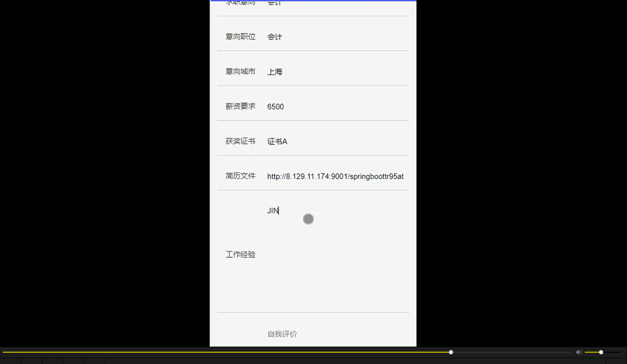Click the 求职意向 label at the top
627x364 pixels.
tap(240, 3)
